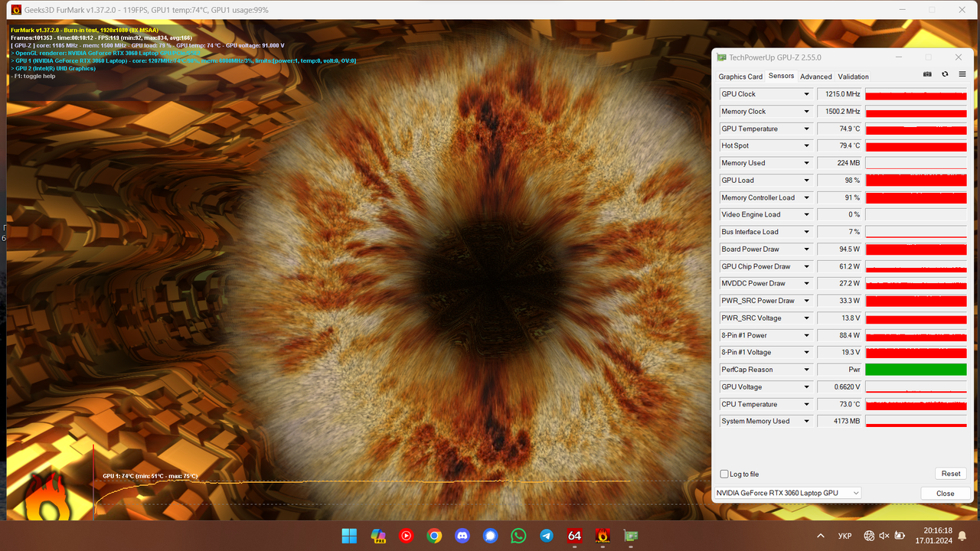Open Telegram from taskbar
Viewport: 980px width, 551px height.
(x=547, y=536)
